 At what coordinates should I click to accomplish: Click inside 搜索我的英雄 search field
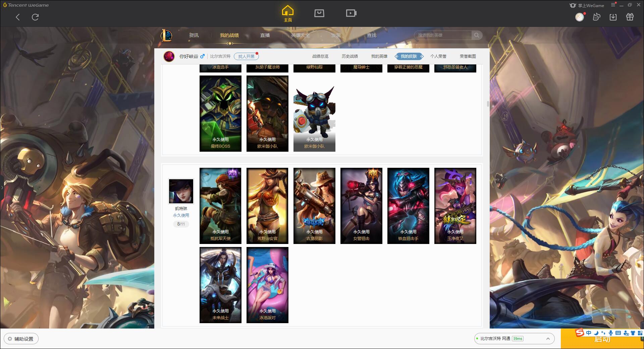point(443,35)
